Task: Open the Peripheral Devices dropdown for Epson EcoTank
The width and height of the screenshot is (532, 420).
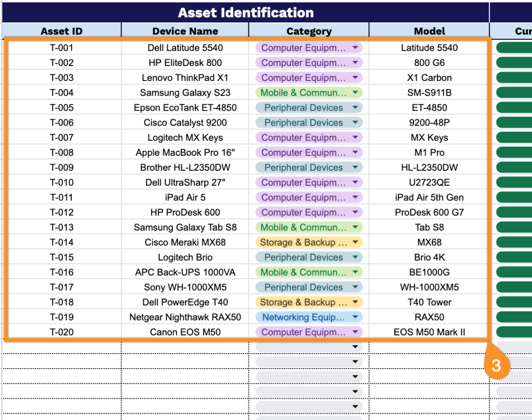Action: click(x=355, y=108)
